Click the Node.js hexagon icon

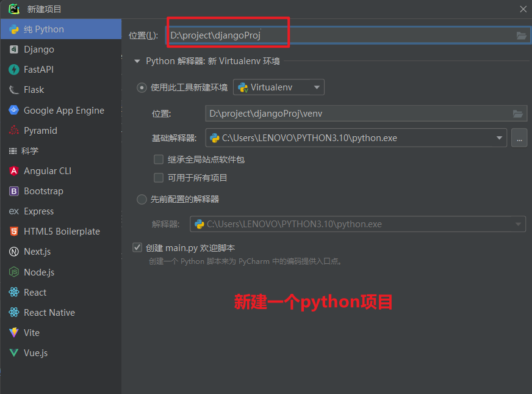coord(14,272)
